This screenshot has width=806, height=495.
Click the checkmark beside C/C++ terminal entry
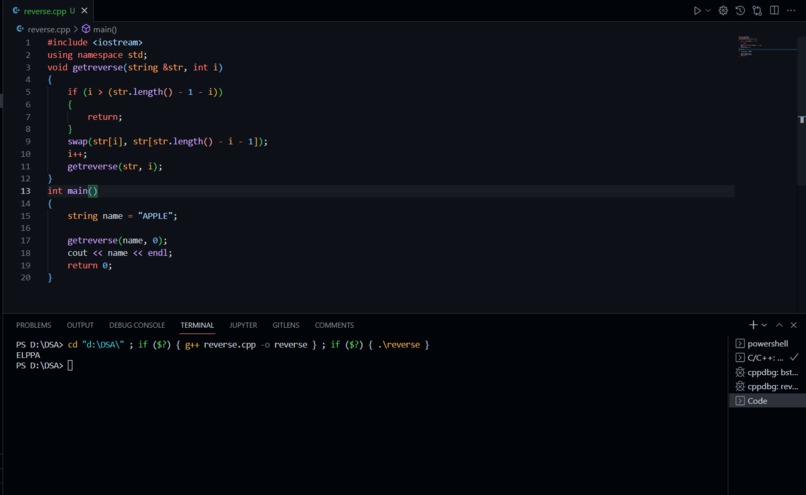(794, 357)
